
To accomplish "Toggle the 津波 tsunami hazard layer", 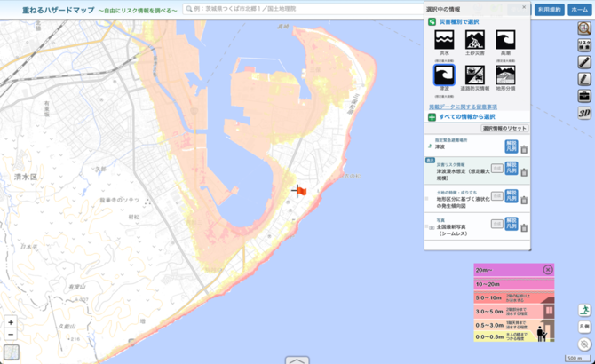I will click(x=444, y=75).
